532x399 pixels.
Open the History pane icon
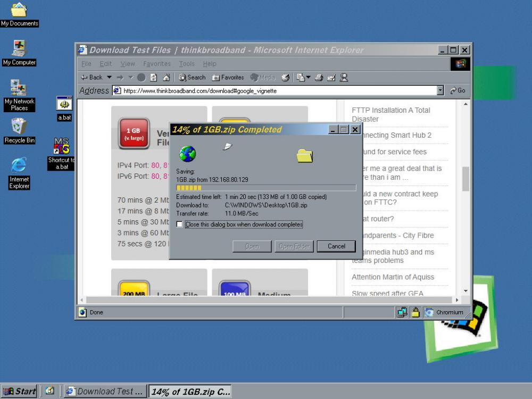coord(286,77)
